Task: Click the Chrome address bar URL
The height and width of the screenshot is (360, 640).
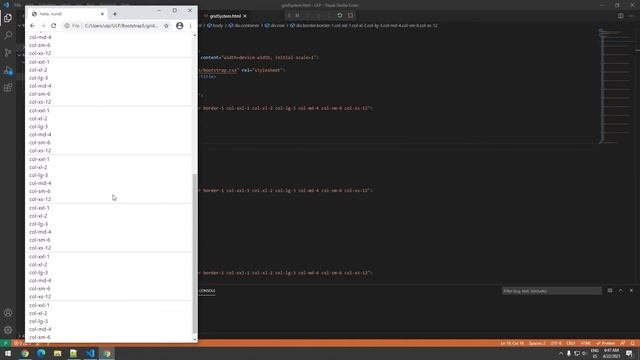Action: (x=121, y=26)
